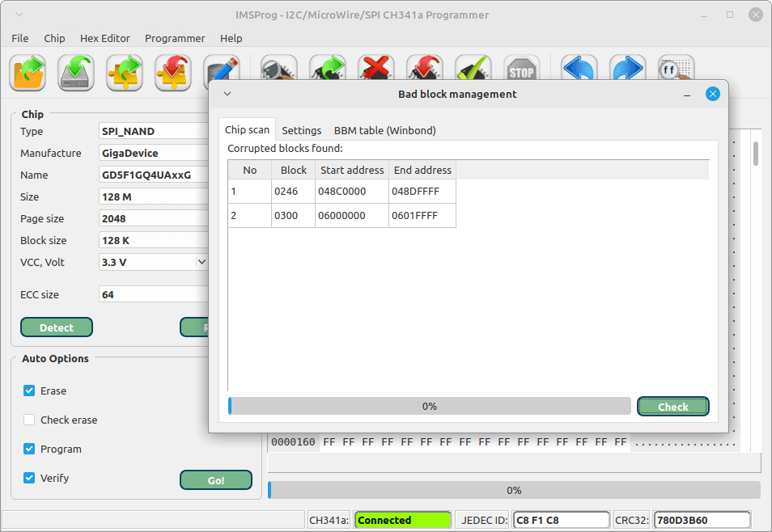The width and height of the screenshot is (772, 532).
Task: Click the CRC32 field 780D3B60
Action: 702,520
